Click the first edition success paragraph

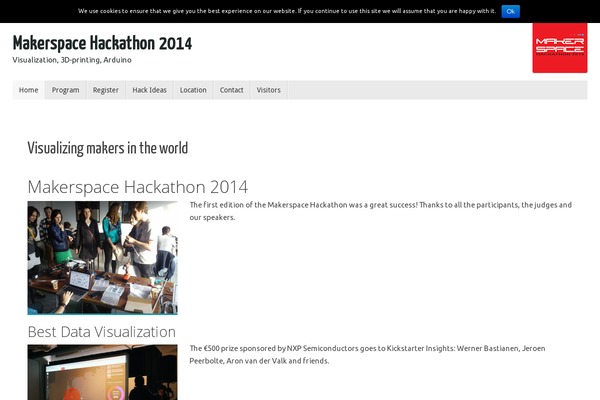tap(380, 210)
